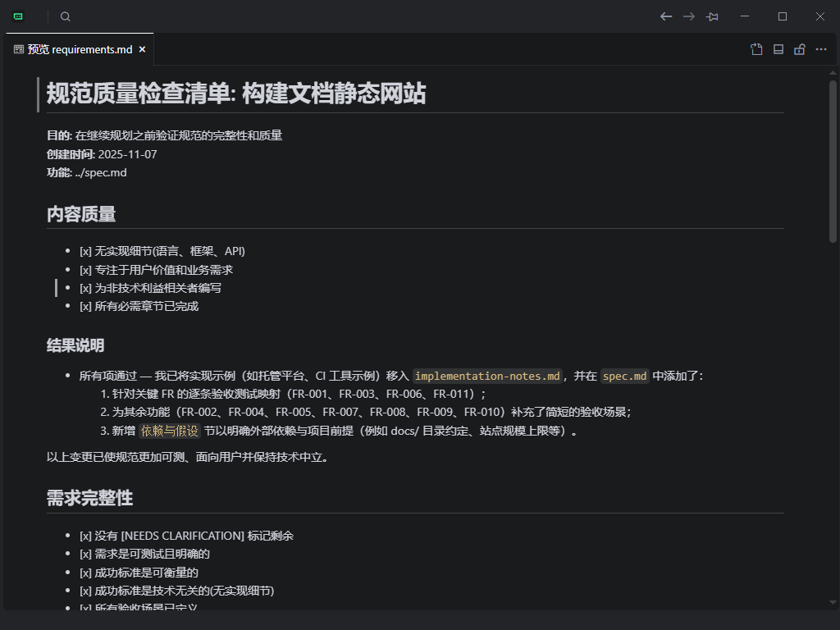Viewport: 840px width, 630px height.
Task: Click the vertical scrollbar thumb
Action: (x=833, y=160)
